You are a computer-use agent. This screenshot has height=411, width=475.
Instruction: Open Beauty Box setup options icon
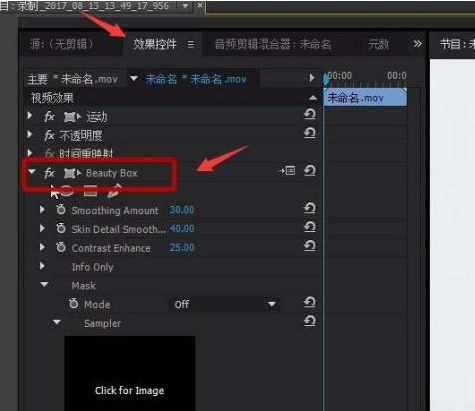[x=287, y=171]
